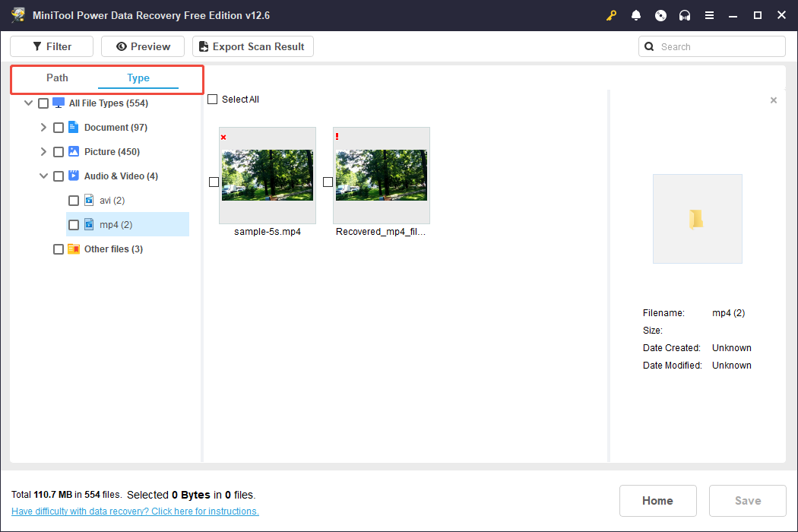Image resolution: width=798 pixels, height=532 pixels.
Task: Click the Other files folder icon
Action: click(73, 249)
